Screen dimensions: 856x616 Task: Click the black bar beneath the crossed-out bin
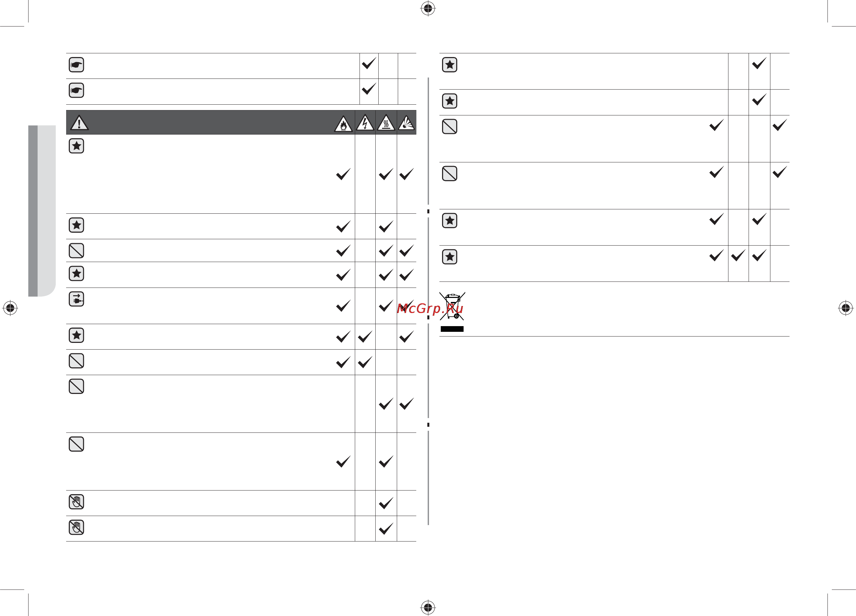(452, 329)
